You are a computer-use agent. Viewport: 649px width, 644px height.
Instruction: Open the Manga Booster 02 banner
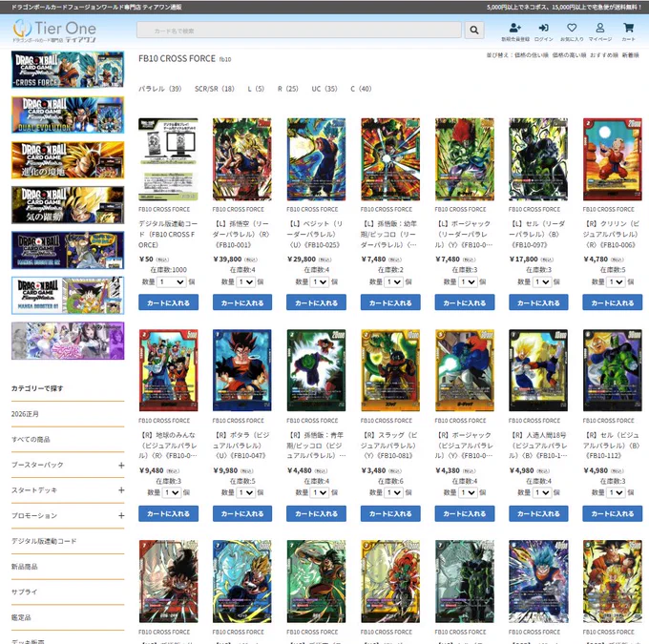click(x=68, y=250)
